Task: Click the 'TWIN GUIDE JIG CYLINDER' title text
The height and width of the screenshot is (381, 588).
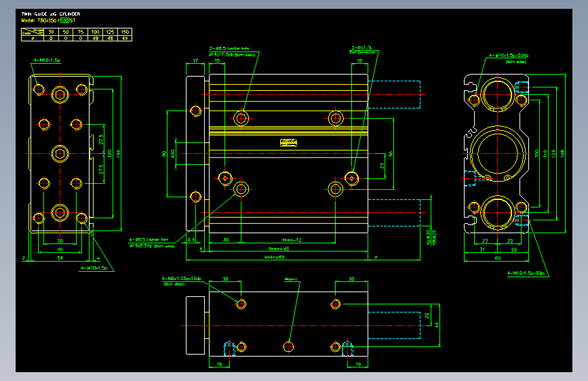Action: 51,14
